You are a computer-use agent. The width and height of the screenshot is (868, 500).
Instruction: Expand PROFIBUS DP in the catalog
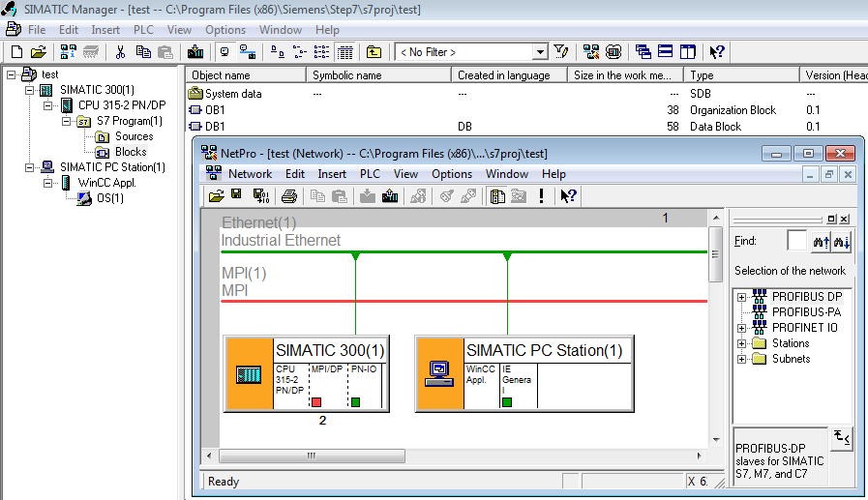742,297
